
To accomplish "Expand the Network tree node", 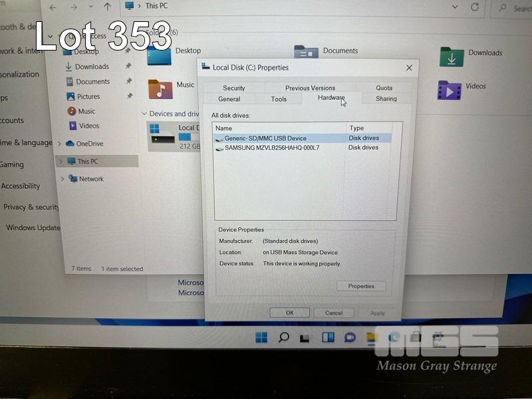I will pos(63,179).
